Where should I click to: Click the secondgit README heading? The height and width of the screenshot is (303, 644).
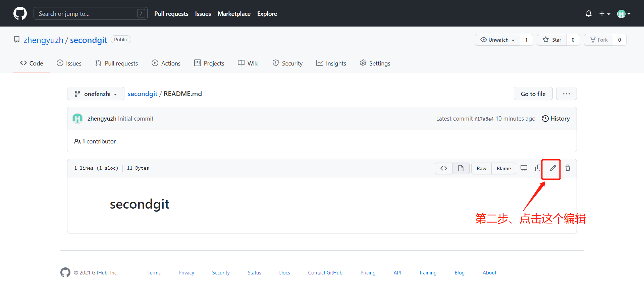(140, 204)
